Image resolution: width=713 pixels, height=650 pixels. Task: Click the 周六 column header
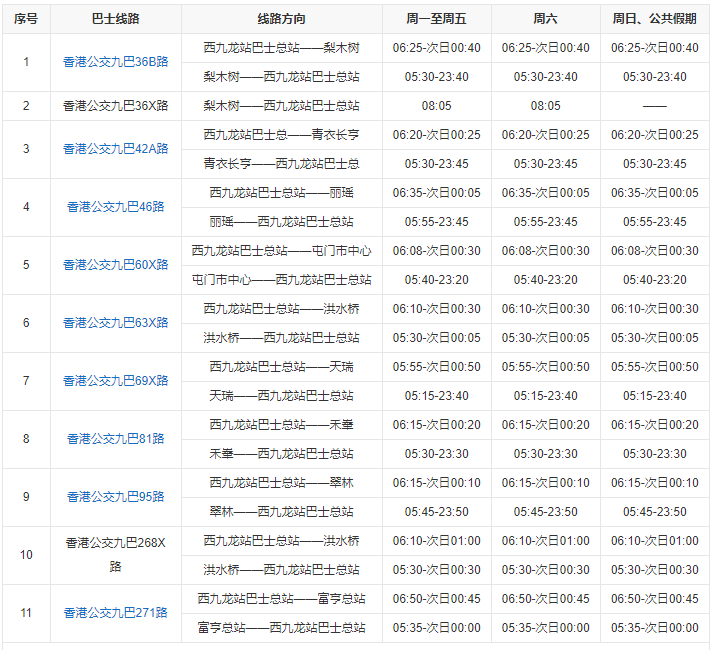[545, 19]
